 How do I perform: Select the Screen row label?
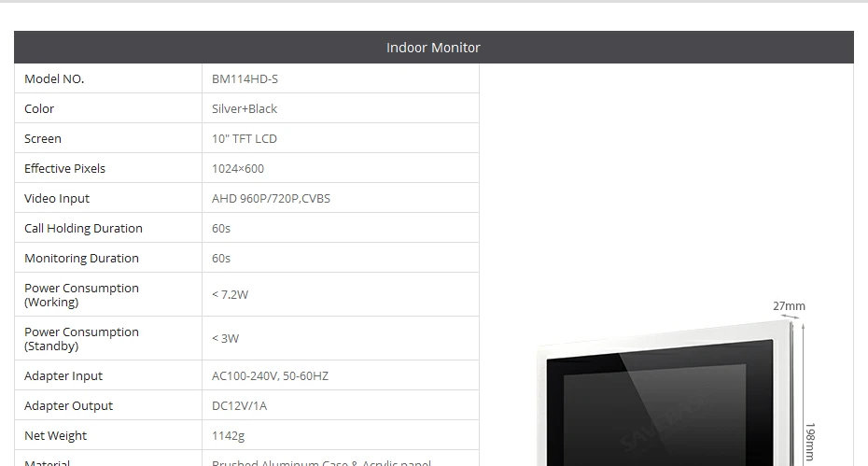(43, 138)
